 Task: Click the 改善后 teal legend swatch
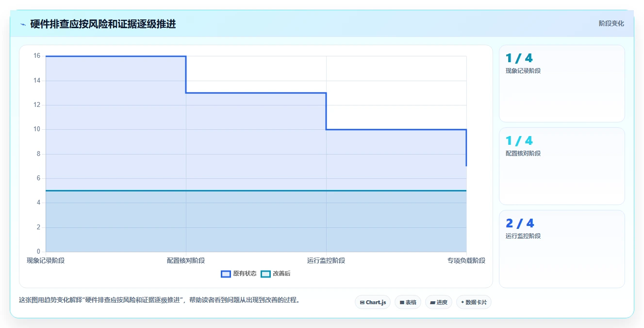tap(265, 274)
